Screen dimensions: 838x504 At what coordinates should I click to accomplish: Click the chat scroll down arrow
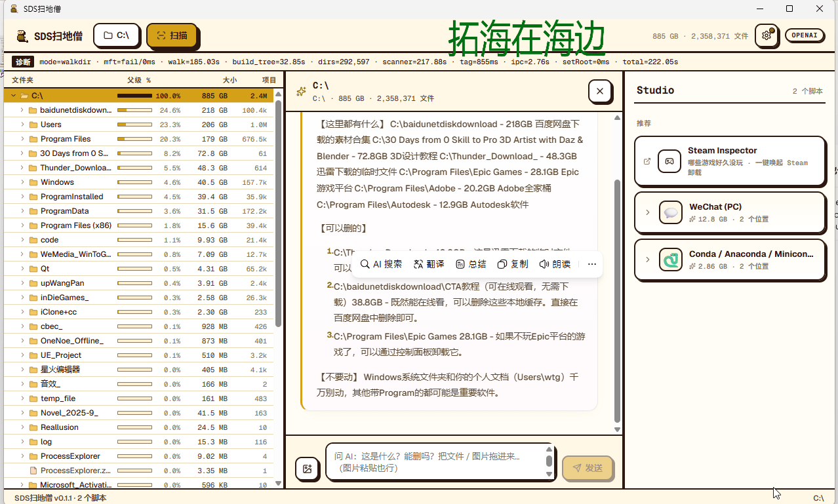coord(617,430)
